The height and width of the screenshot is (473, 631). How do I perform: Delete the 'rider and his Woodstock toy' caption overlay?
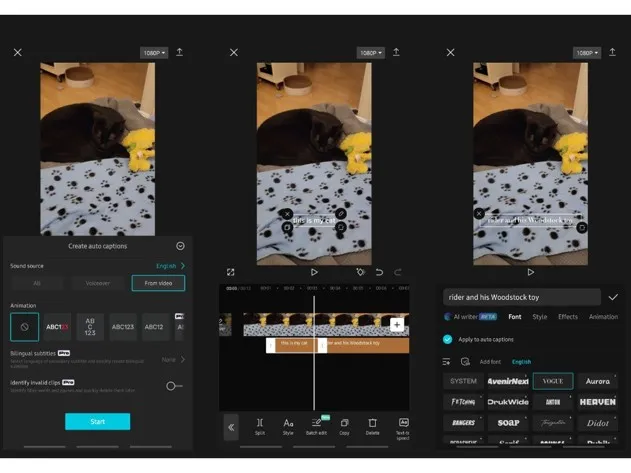pos(479,214)
